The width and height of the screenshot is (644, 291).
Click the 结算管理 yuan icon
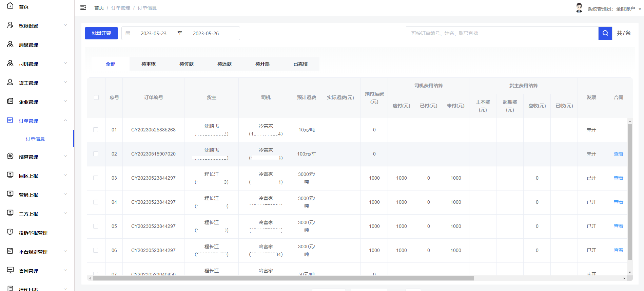pyautogui.click(x=10, y=156)
